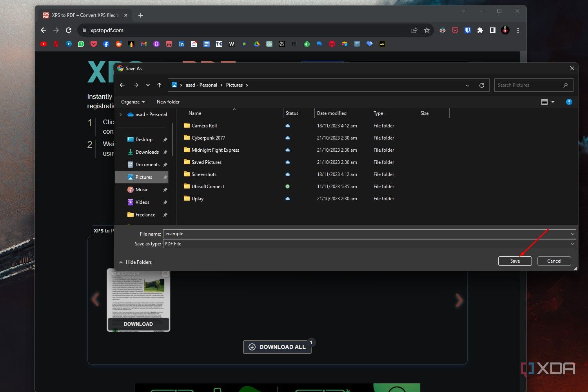Click the Search Pictures box
This screenshot has width=588, height=392.
pos(534,85)
